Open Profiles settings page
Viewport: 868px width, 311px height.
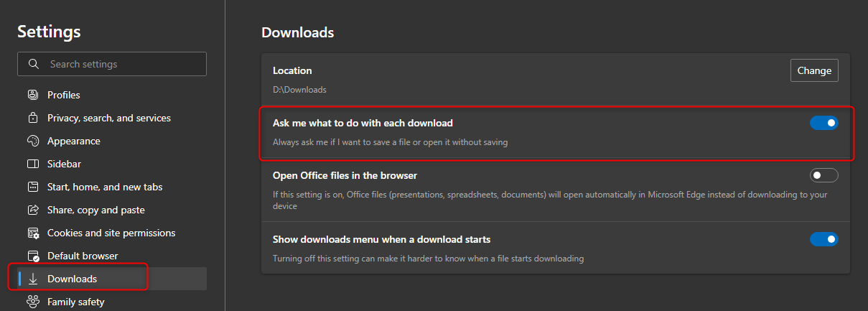pyautogui.click(x=112, y=95)
